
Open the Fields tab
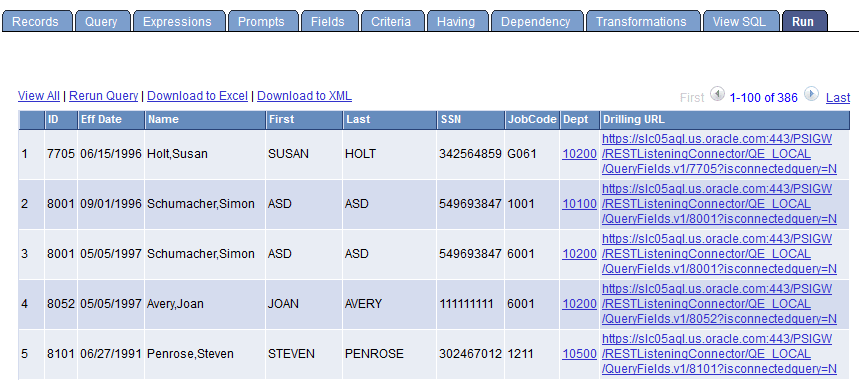coord(329,22)
